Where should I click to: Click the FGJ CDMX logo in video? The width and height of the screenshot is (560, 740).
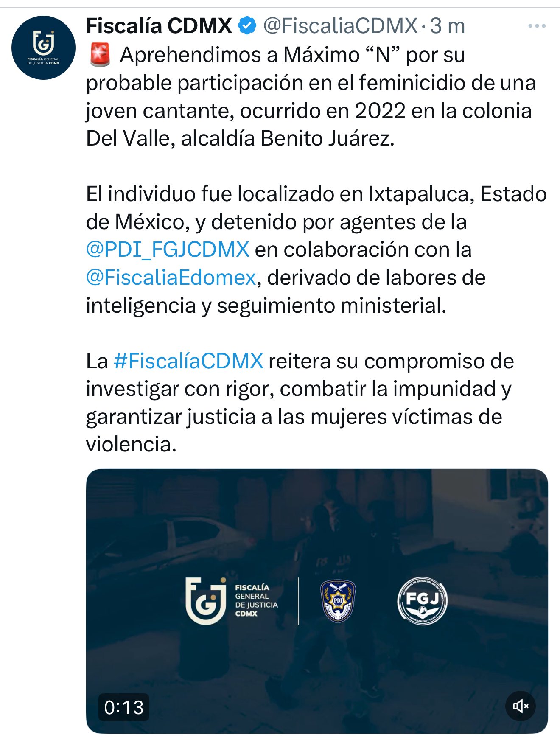[x=206, y=601]
